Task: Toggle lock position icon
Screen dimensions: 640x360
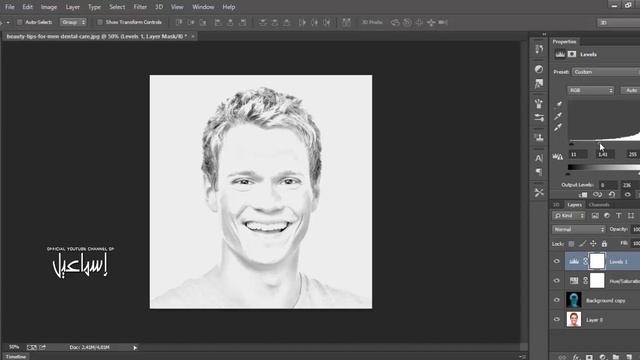Action: point(593,244)
